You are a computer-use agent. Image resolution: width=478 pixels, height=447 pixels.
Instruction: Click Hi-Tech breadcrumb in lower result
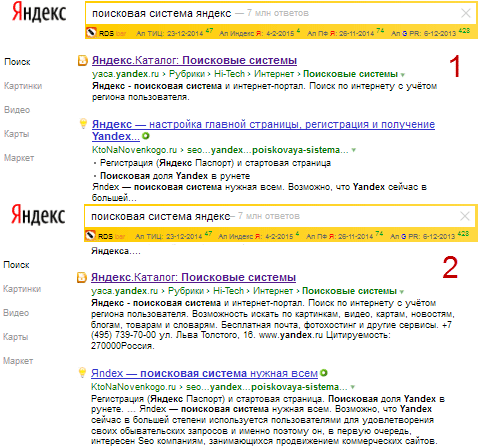point(228,291)
